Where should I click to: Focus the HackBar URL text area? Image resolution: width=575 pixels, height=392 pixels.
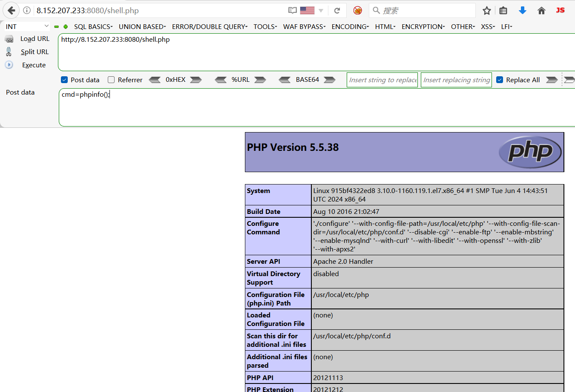tap(316, 52)
